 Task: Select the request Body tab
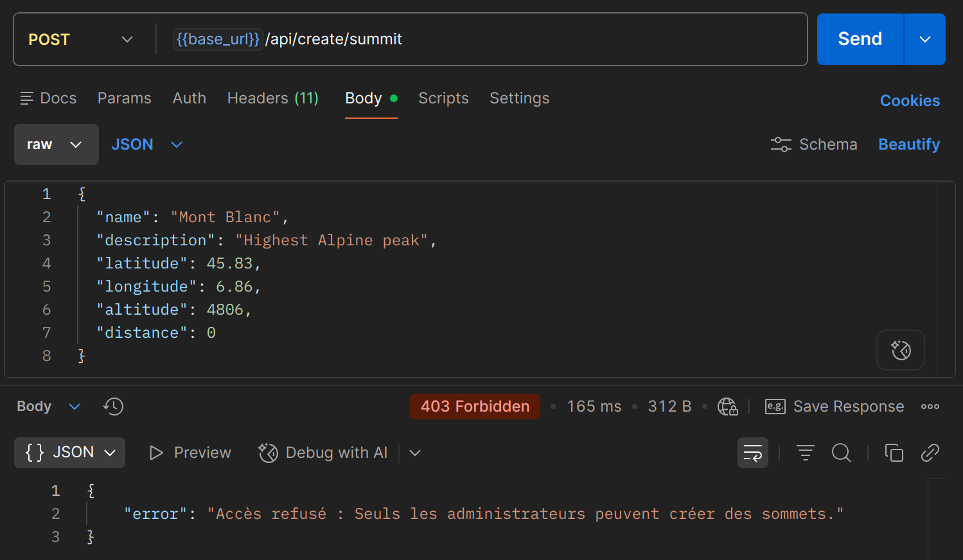(371, 98)
